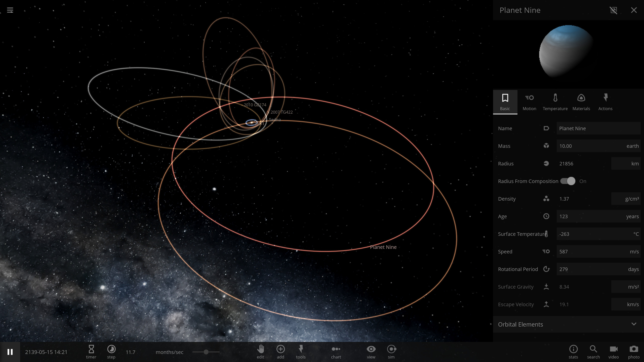Open Stats panel
The image size is (644, 362).
[573, 351]
